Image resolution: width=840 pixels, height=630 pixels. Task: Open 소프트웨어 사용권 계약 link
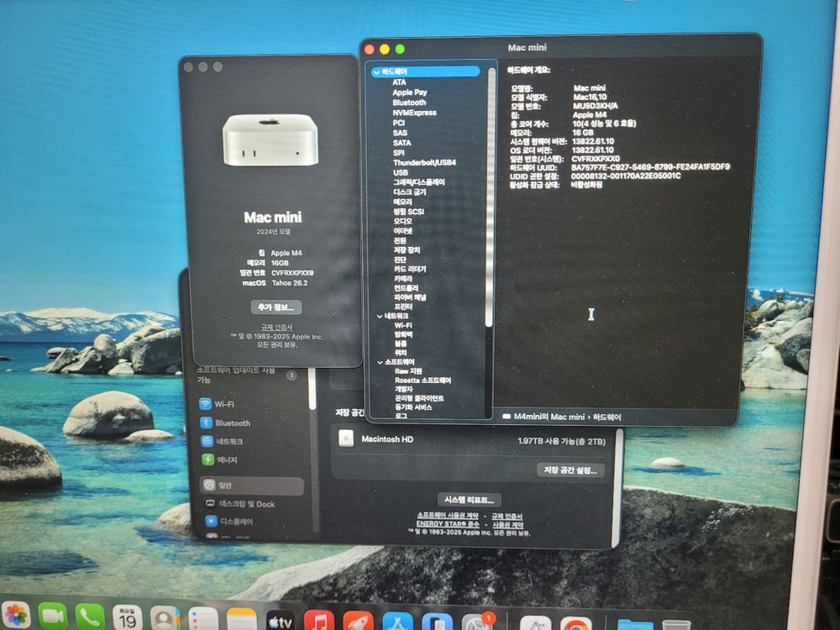[448, 516]
